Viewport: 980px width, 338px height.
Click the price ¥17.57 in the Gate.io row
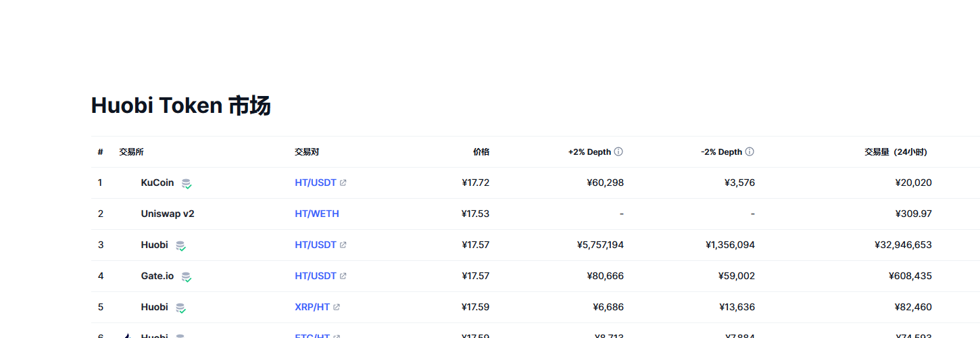(x=476, y=276)
